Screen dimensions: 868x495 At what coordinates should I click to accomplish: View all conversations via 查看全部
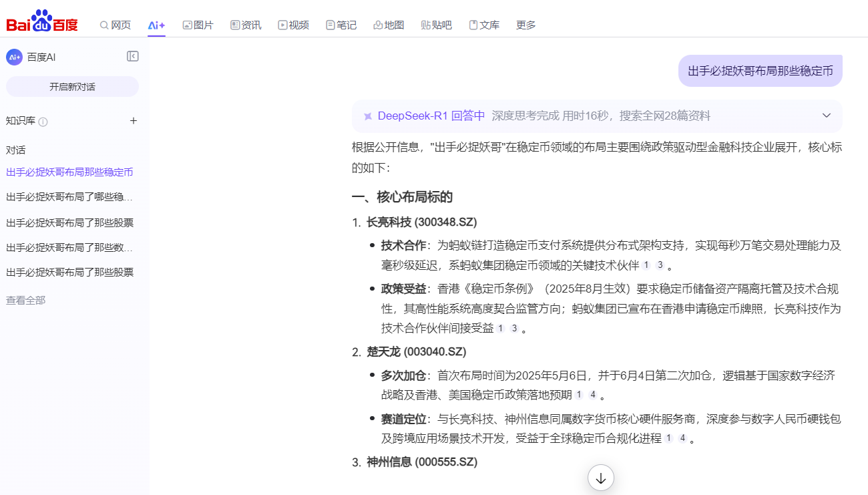coord(26,301)
